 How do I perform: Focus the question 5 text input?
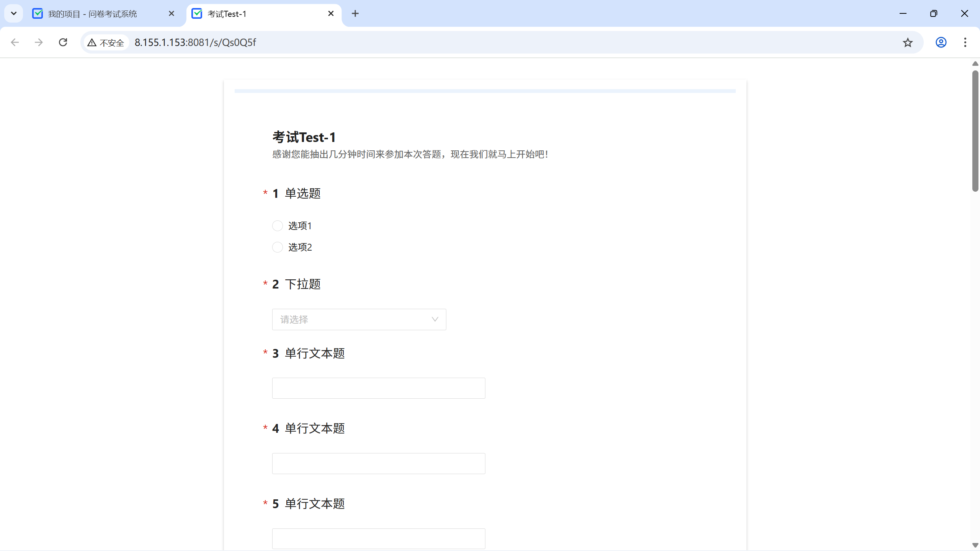point(379,539)
